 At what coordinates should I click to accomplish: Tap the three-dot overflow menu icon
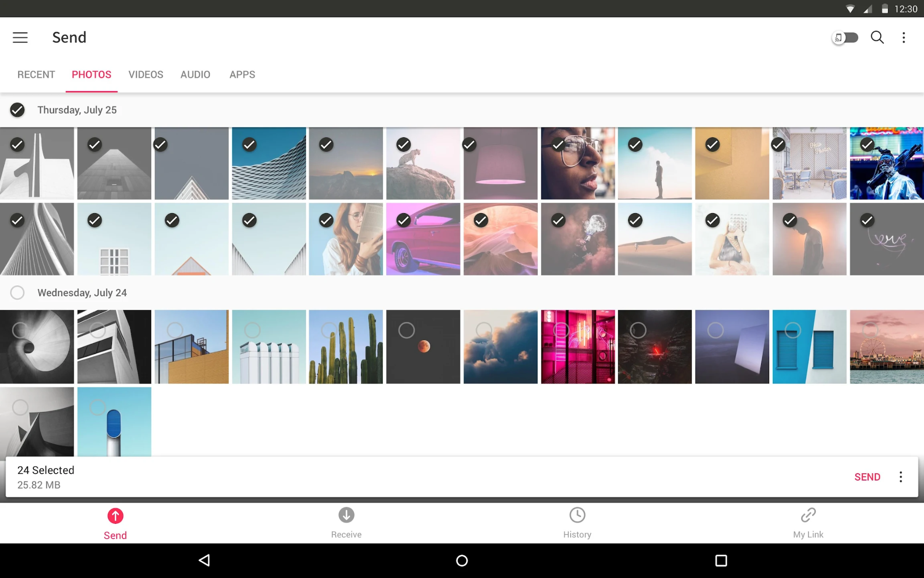[x=903, y=37]
